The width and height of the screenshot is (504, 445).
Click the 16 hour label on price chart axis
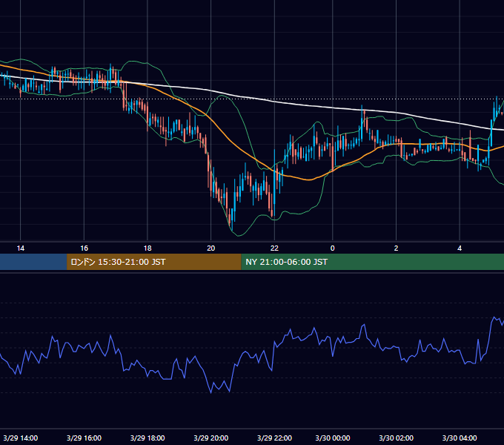pos(84,248)
